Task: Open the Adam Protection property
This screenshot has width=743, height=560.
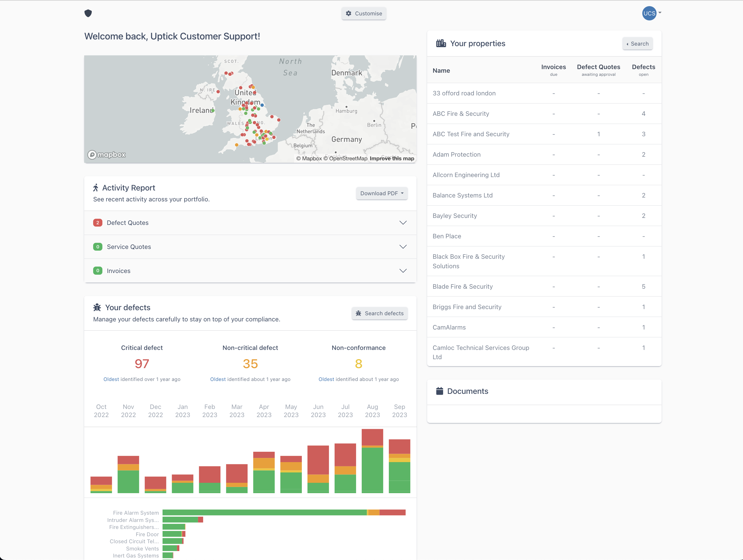Action: (x=544, y=154)
